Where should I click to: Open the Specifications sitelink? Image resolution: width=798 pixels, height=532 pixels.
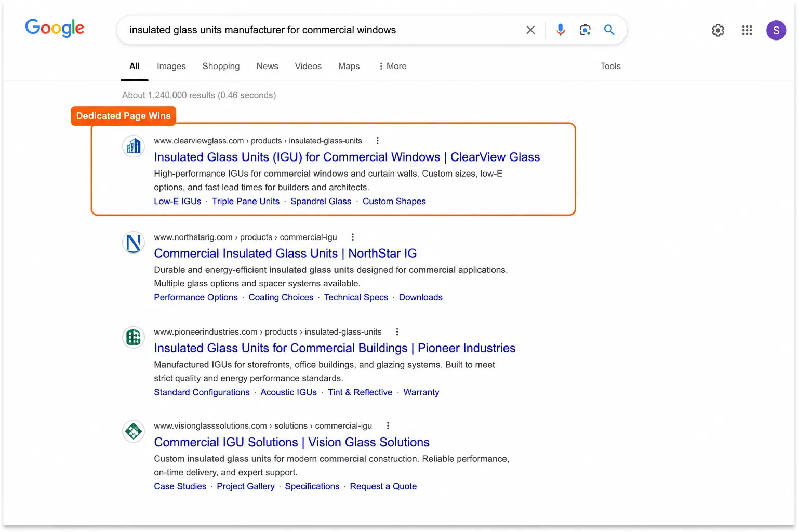coord(312,486)
